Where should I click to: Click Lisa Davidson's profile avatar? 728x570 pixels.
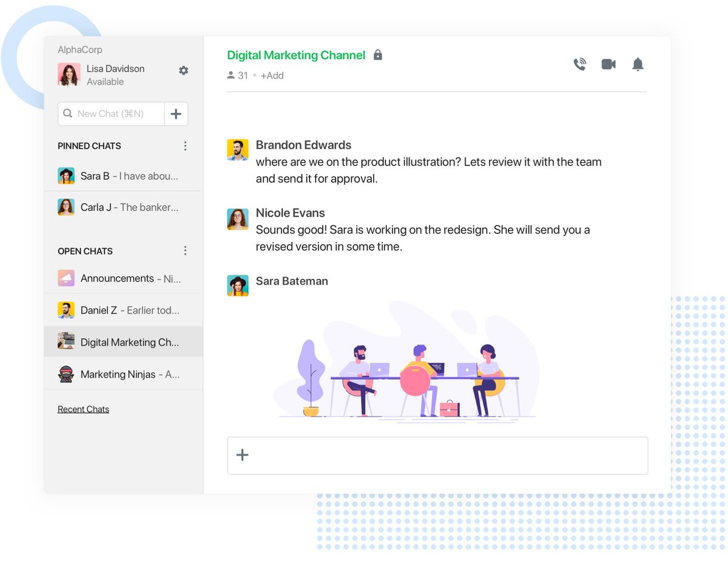[x=69, y=75]
